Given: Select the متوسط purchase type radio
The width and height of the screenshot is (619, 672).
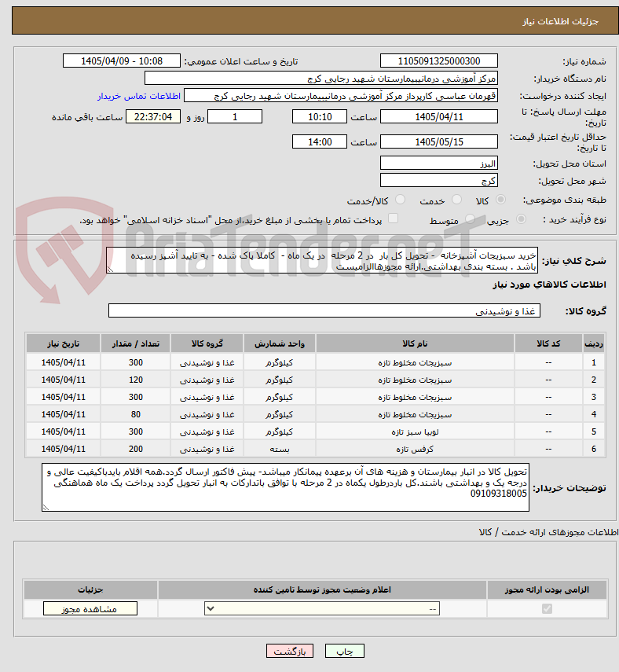Looking at the screenshot, I should click(470, 219).
